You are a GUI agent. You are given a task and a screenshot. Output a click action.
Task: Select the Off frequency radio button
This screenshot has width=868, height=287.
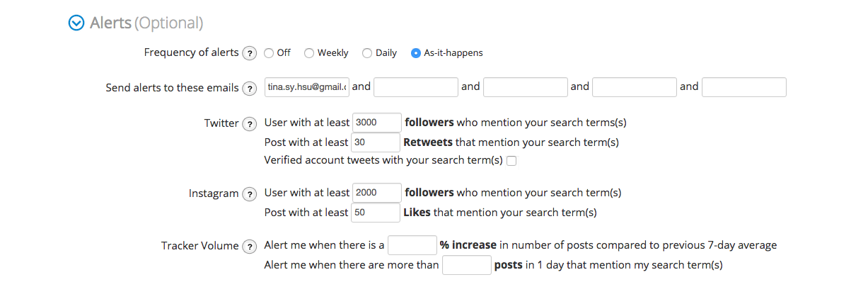click(x=269, y=53)
